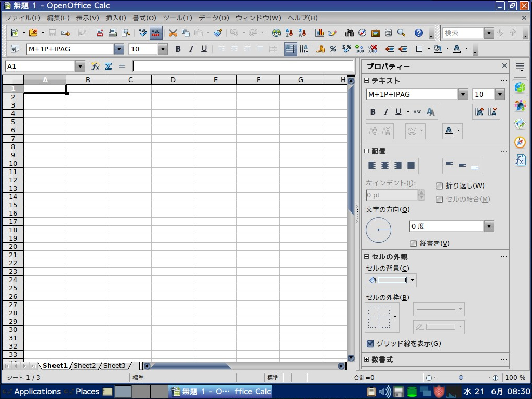Apply Percent number format
This screenshot has height=399, width=532.
(333, 49)
